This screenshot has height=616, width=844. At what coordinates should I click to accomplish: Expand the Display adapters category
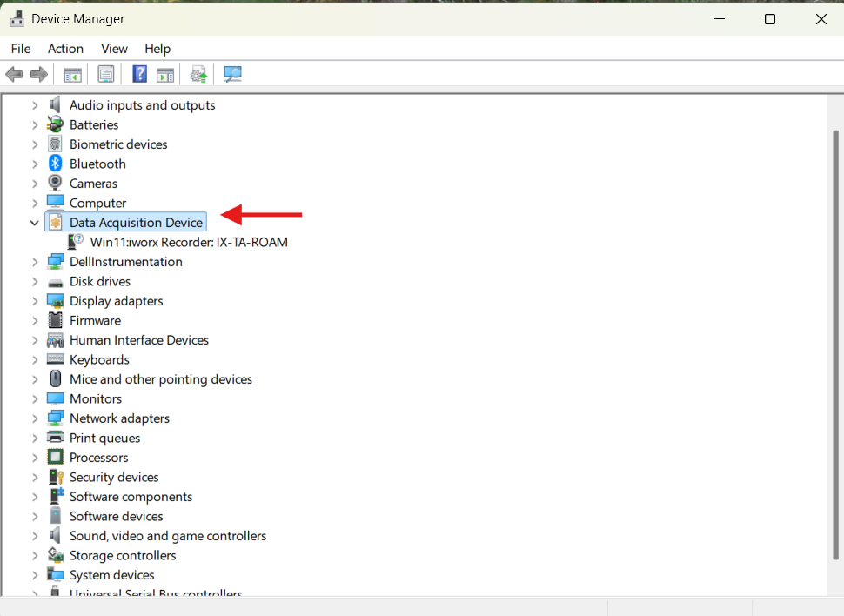tap(35, 301)
